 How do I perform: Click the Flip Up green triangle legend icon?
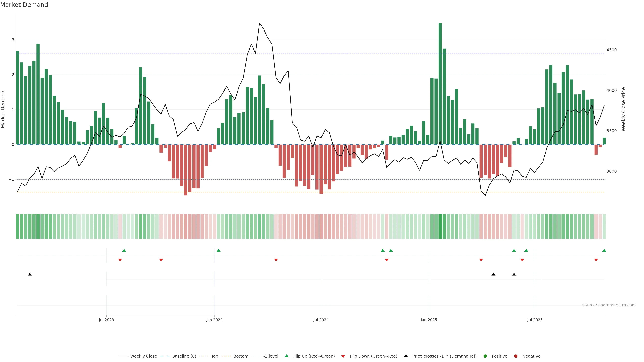(x=287, y=356)
